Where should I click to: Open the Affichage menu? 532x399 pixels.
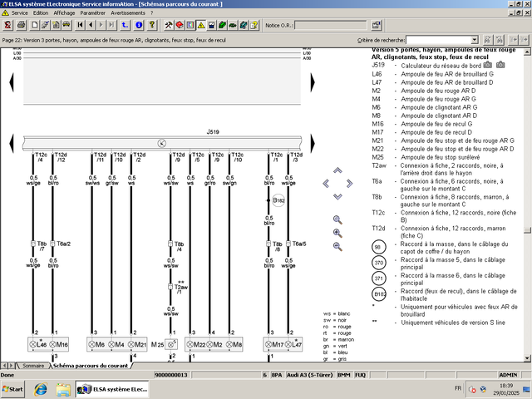click(64, 13)
